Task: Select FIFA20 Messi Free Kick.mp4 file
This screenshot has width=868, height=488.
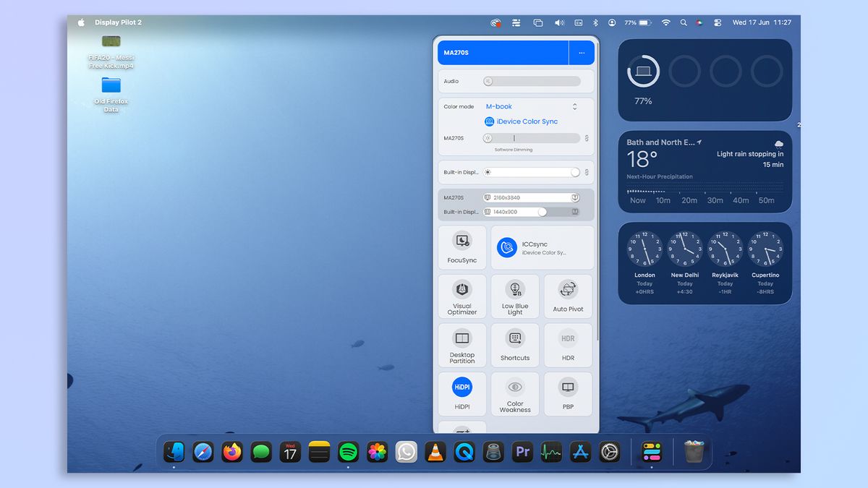Action: [x=111, y=51]
